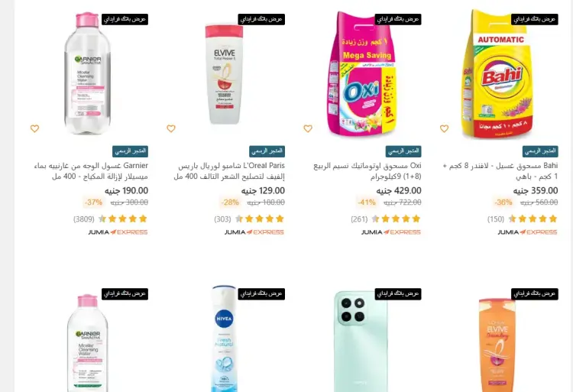Screen dimensions: 573x392
Task: Click official store badge above Oxi title
Action: point(403,151)
